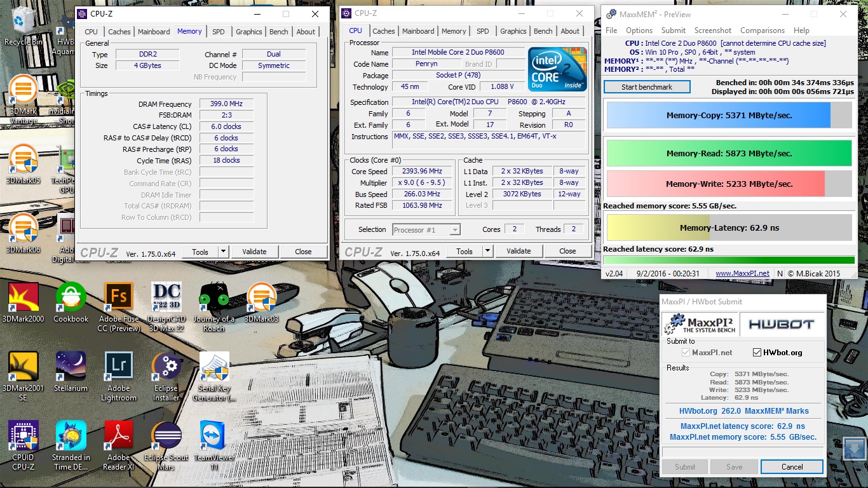Toggle the MaxxPI.net checkbox

(686, 353)
